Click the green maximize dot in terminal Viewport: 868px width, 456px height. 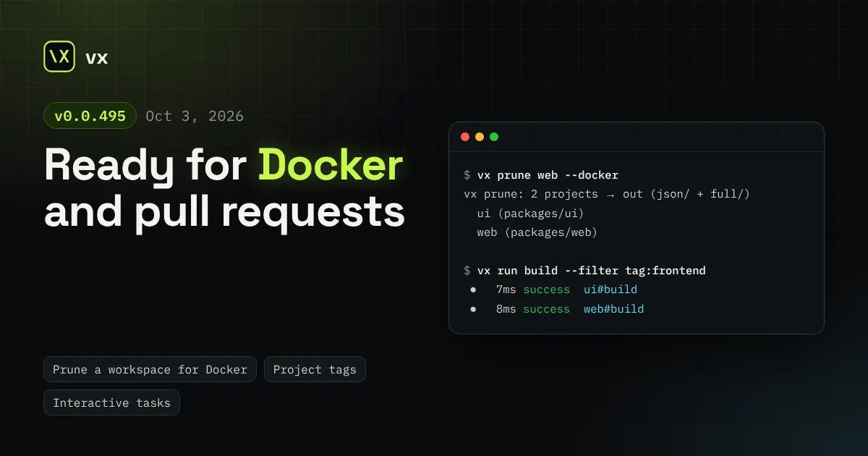494,137
